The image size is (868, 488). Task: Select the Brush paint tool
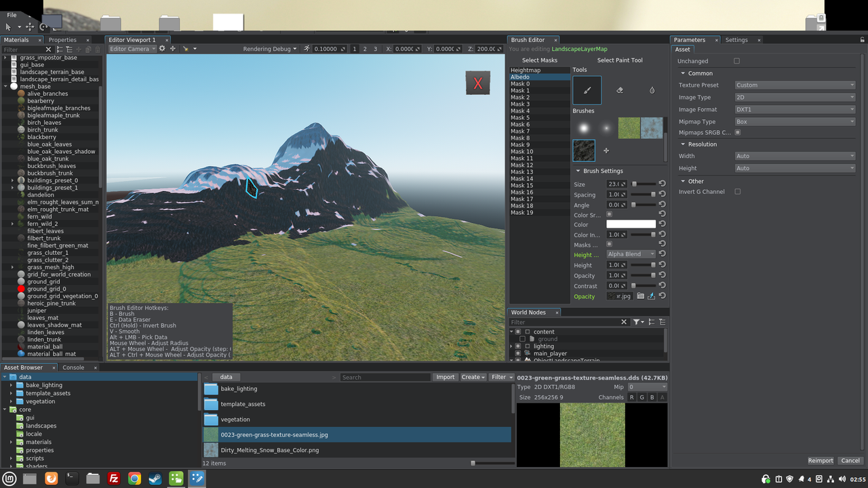pyautogui.click(x=587, y=90)
